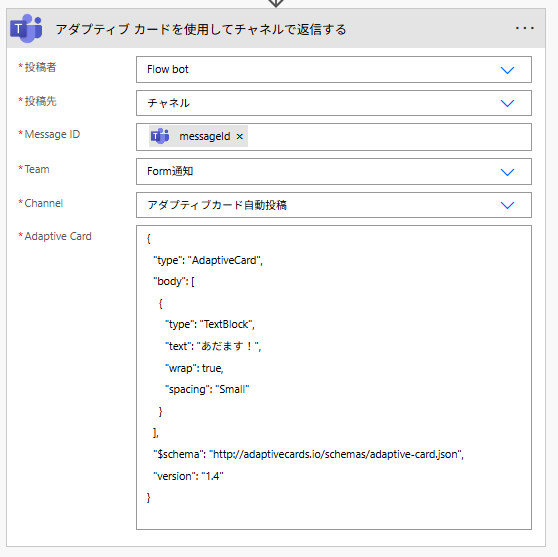
Task: Click アダプティブカード自動投稿 channel value
Action: [x=217, y=205]
